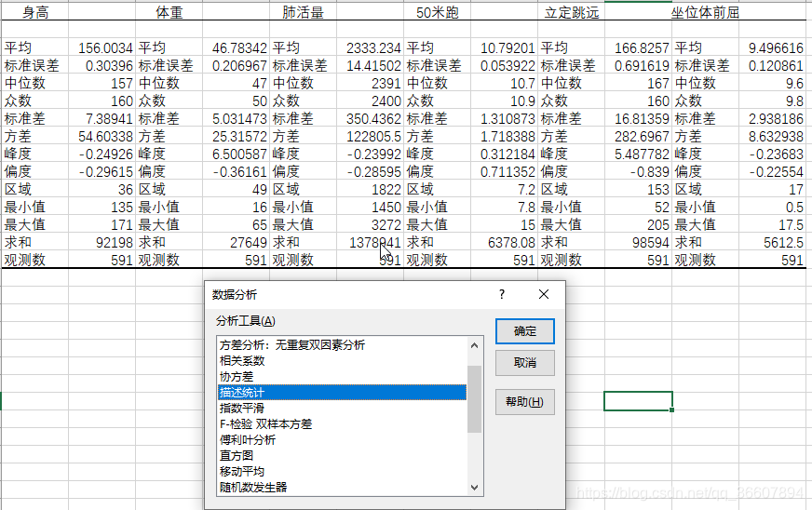
Task: Click the 确定 button in 数据分析 dialog
Action: 524,331
